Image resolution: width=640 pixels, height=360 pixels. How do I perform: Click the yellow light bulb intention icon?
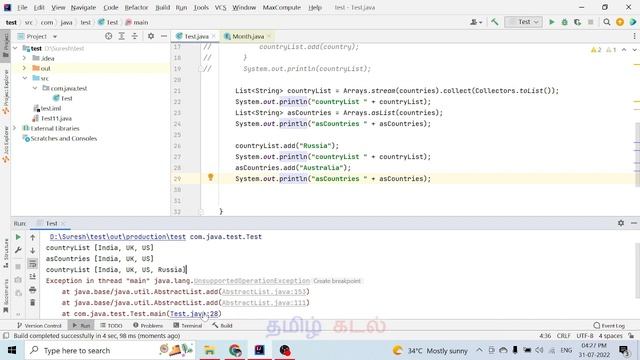pyautogui.click(x=211, y=177)
